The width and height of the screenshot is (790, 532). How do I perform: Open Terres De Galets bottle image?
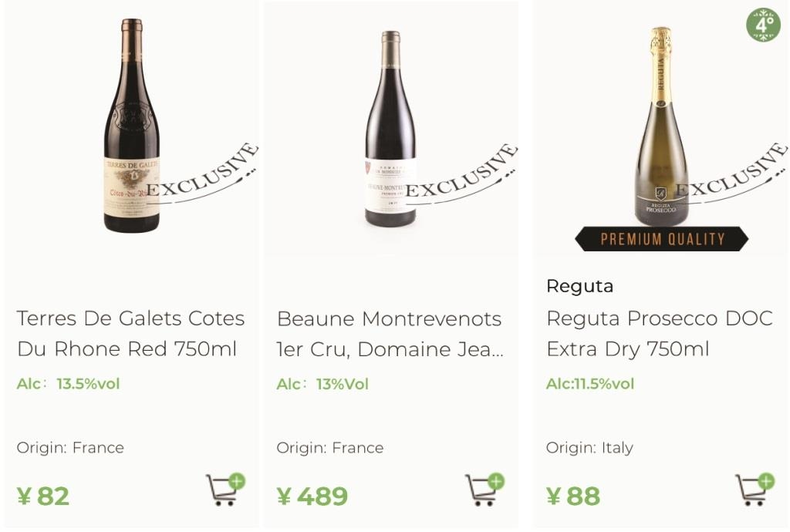tap(131, 126)
